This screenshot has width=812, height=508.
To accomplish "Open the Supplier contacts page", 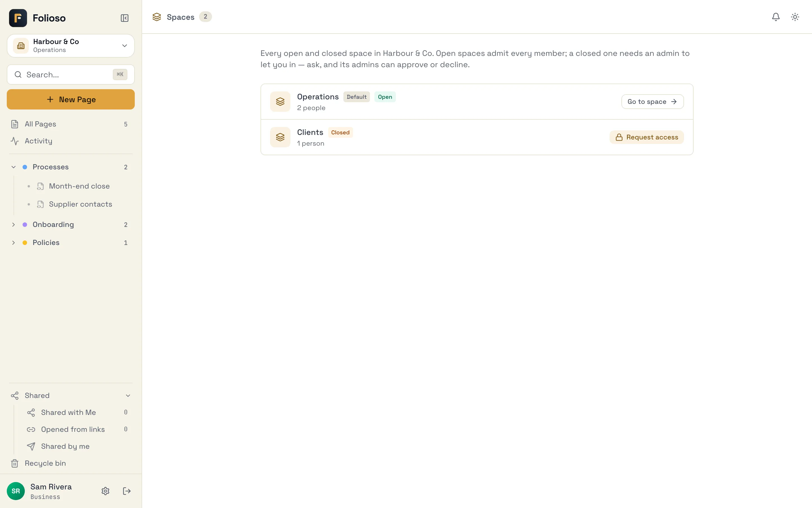I will point(80,204).
